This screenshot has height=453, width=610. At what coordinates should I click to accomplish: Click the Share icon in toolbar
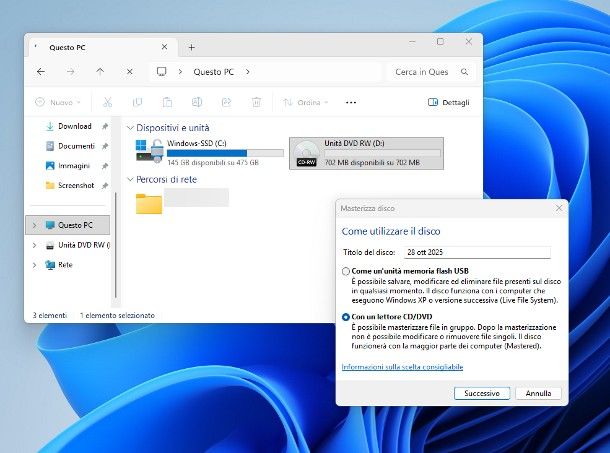click(226, 102)
